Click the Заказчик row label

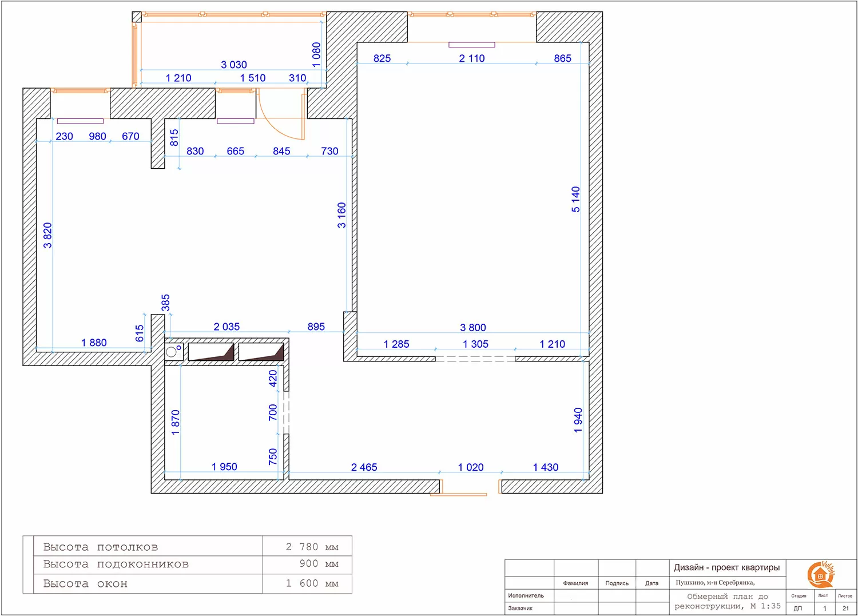point(521,608)
